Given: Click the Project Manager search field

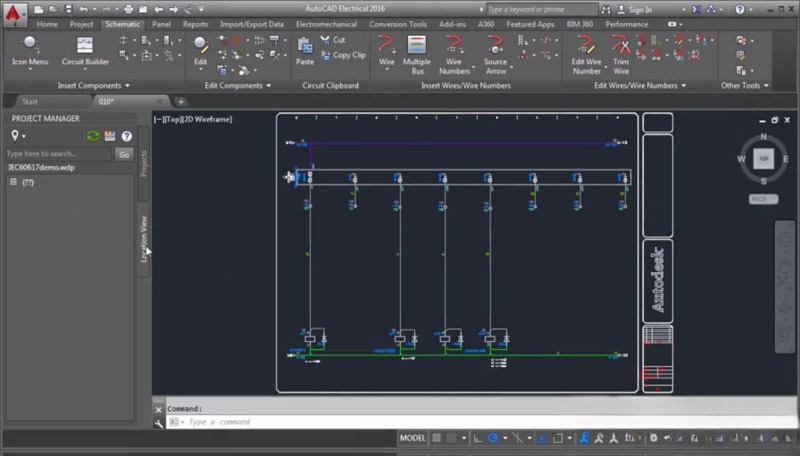Looking at the screenshot, I should tap(58, 154).
